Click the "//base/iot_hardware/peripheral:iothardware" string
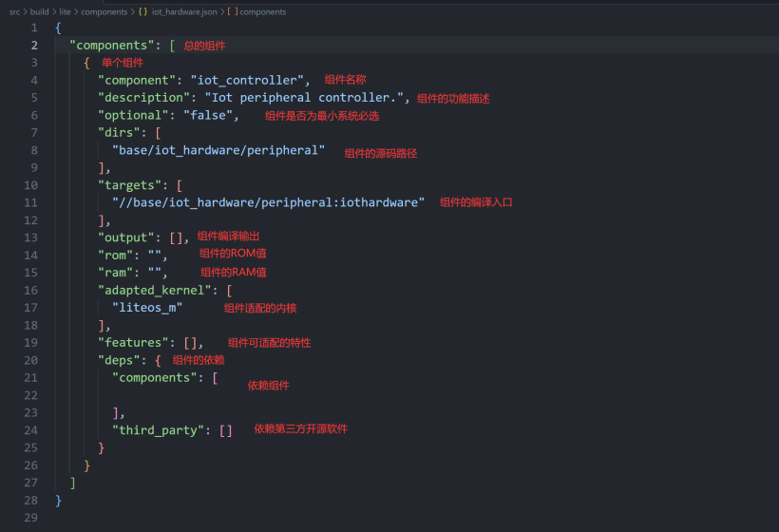 point(268,202)
